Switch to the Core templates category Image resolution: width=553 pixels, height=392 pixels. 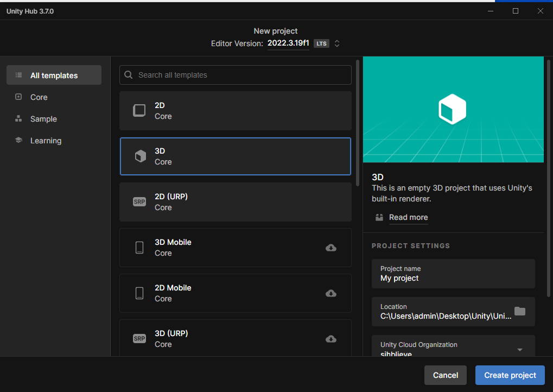click(54, 97)
